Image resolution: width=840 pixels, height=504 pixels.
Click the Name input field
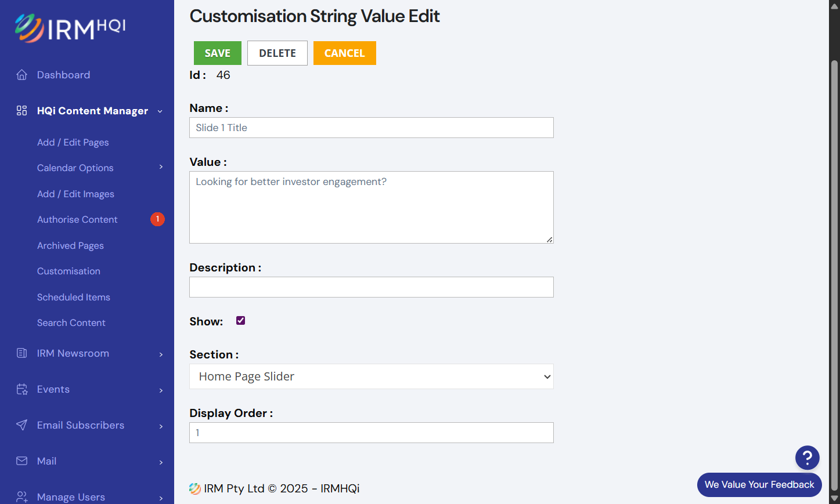tap(372, 128)
